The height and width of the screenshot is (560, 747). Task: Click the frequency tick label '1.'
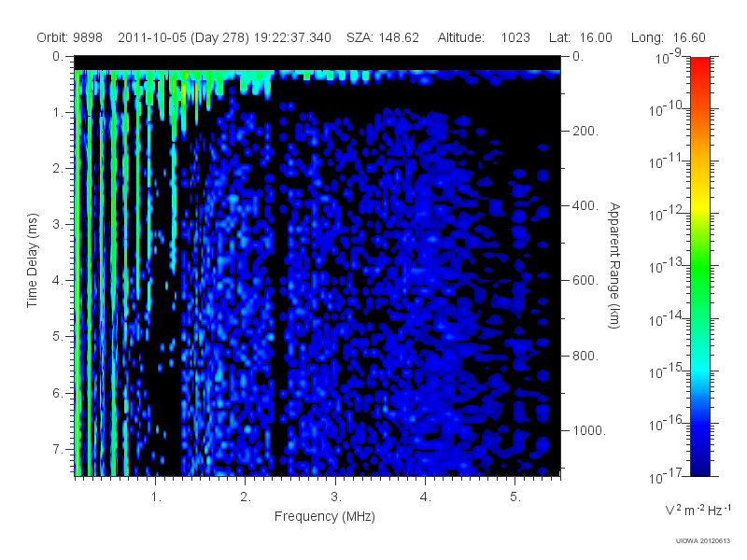tap(156, 497)
